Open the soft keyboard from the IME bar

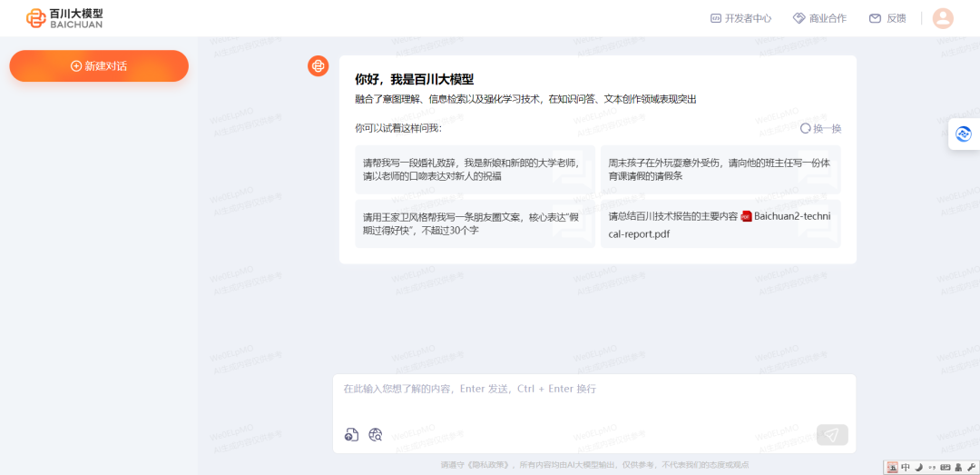click(945, 468)
